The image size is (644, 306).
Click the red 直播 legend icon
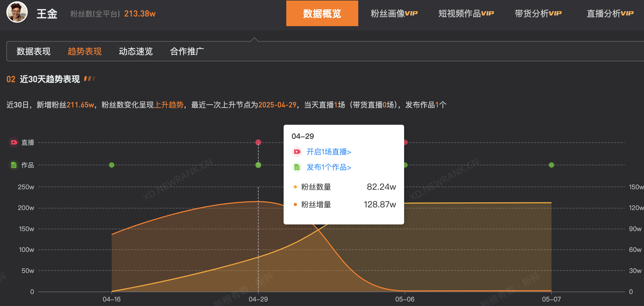coord(14,142)
